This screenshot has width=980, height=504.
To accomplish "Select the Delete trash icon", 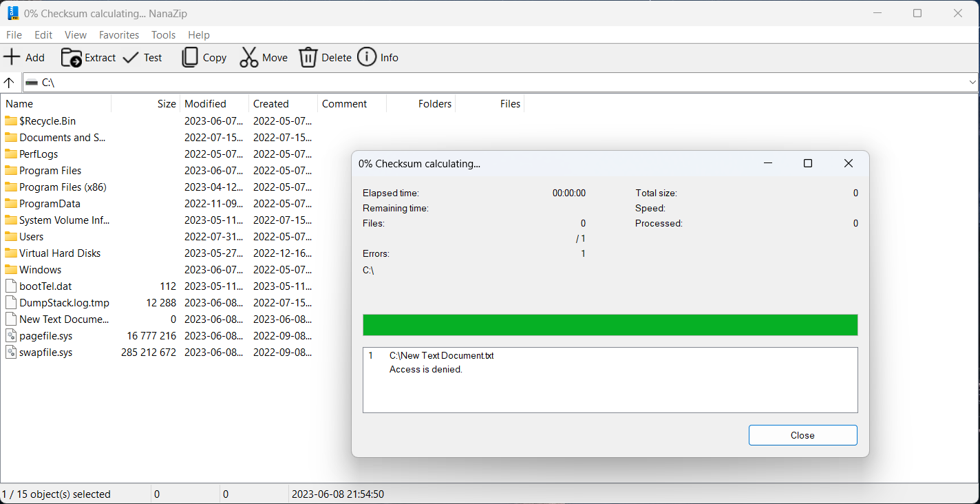I will point(324,57).
